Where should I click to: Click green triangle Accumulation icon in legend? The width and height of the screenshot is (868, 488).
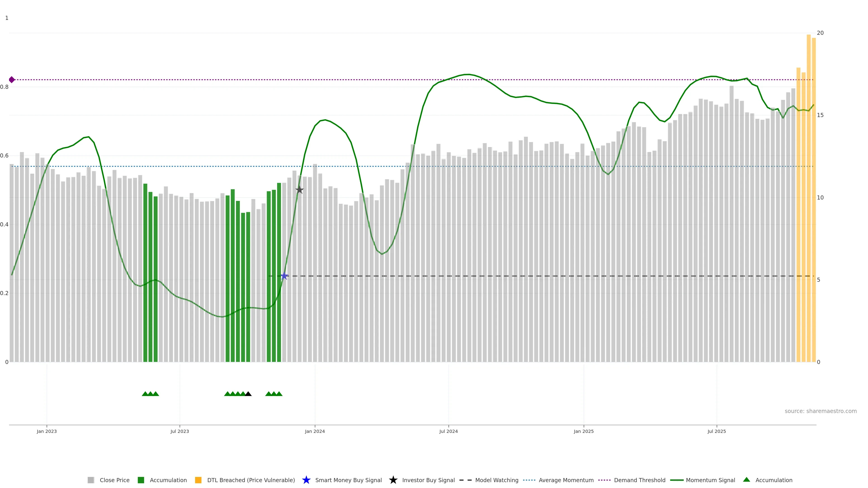[746, 480]
